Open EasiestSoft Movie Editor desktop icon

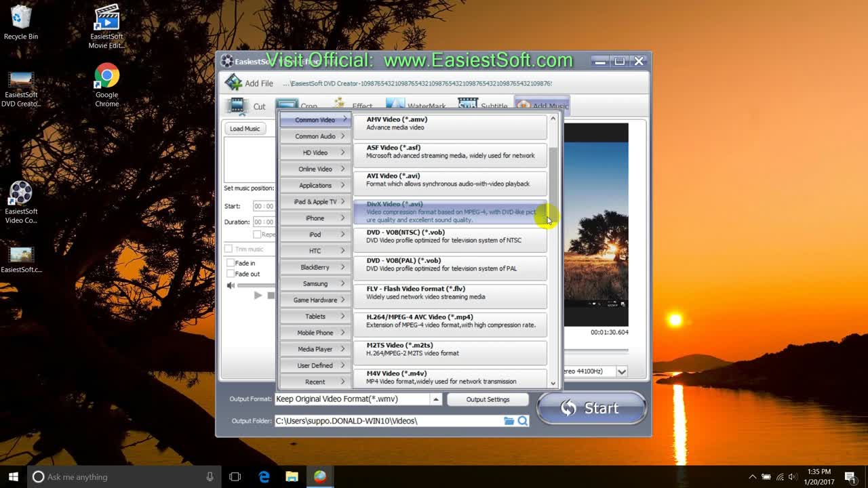pyautogui.click(x=106, y=27)
